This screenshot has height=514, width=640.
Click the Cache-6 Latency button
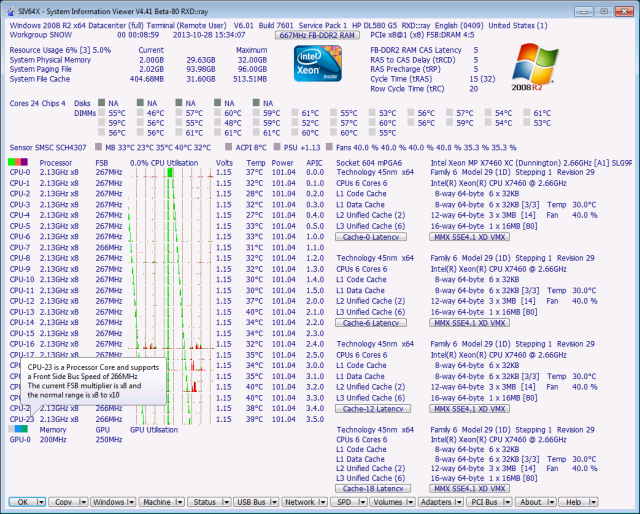(x=371, y=323)
